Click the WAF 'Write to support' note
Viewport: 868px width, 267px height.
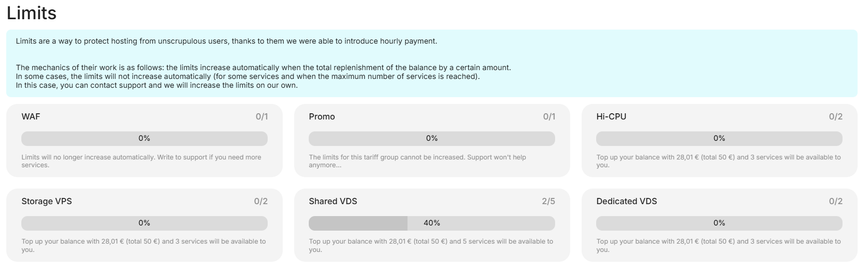point(141,161)
